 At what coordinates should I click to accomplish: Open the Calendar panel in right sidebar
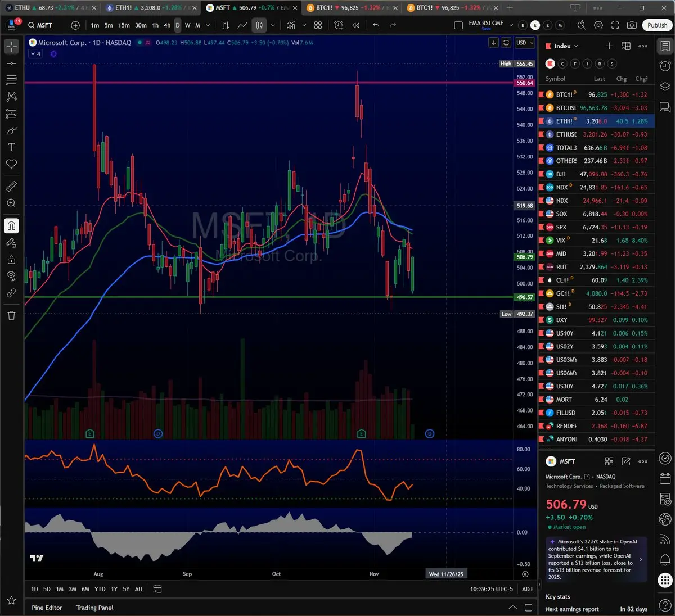(665, 478)
